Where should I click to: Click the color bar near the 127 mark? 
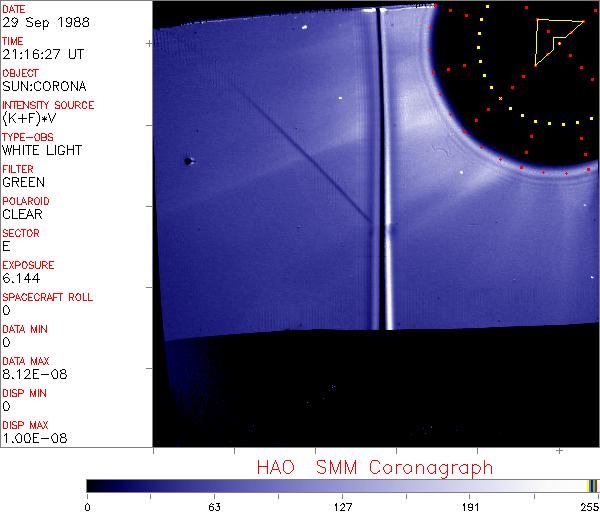click(342, 486)
